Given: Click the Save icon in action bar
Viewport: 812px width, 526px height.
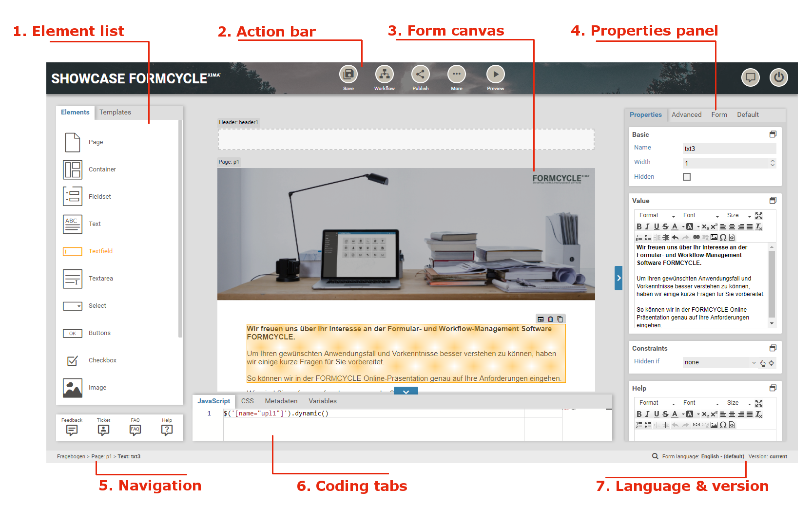Looking at the screenshot, I should coord(348,75).
